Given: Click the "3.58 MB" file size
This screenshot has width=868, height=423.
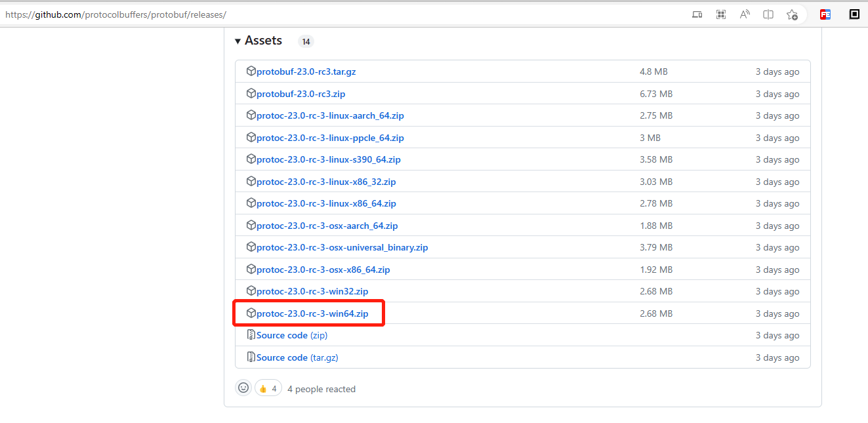Looking at the screenshot, I should (656, 160).
